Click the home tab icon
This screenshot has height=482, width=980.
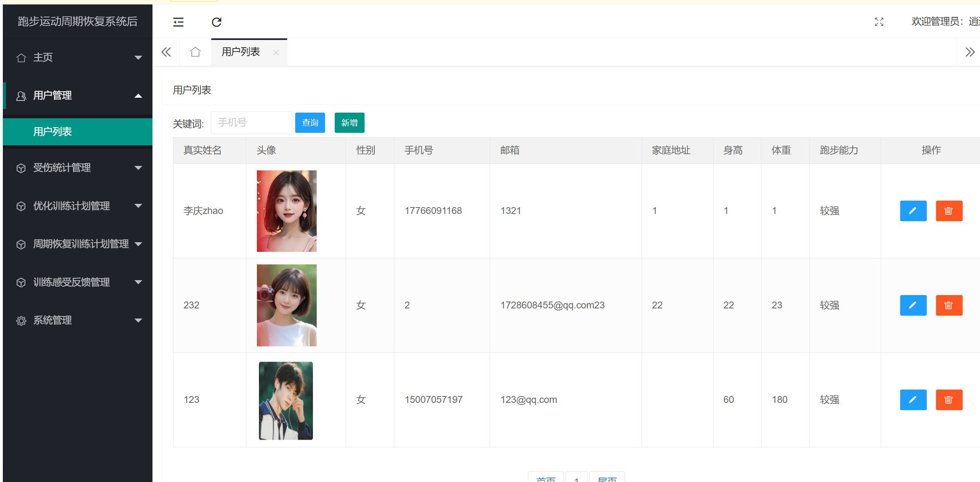click(195, 52)
